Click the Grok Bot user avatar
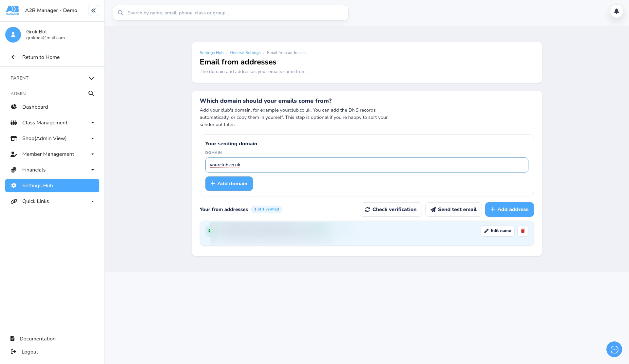The image size is (629, 364). point(13,35)
